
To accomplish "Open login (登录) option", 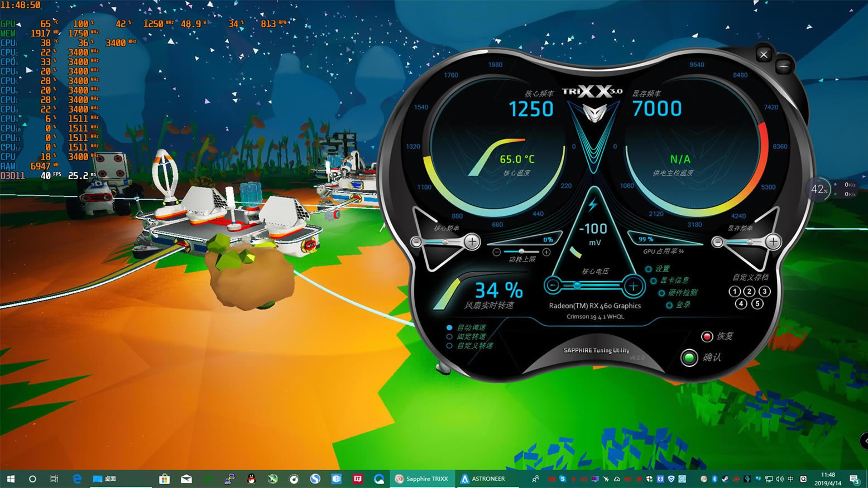I will point(678,305).
